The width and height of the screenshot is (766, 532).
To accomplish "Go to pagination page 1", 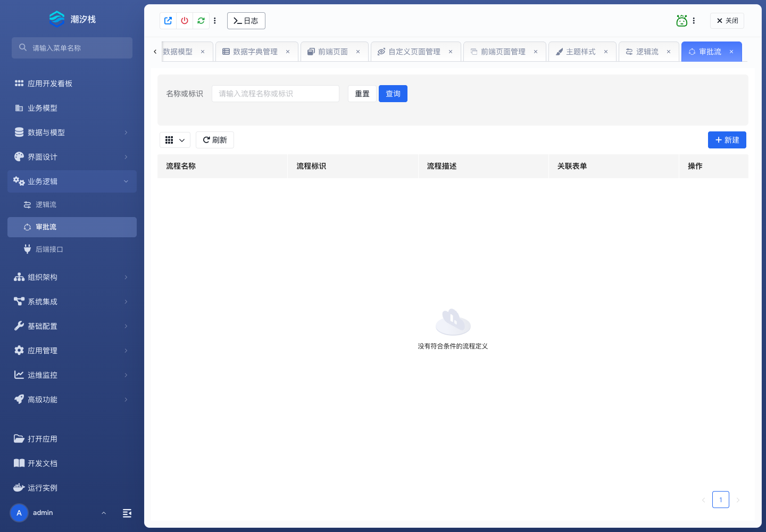I will [x=721, y=500].
